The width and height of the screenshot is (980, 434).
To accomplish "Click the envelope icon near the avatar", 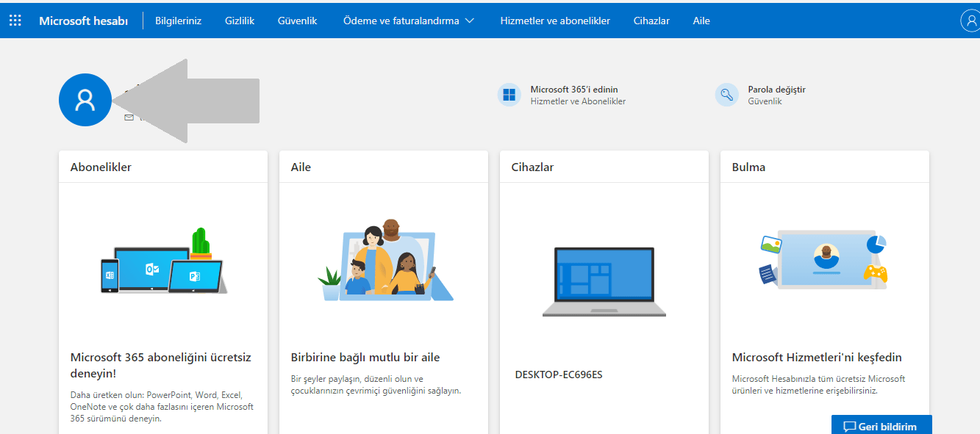I will [129, 117].
